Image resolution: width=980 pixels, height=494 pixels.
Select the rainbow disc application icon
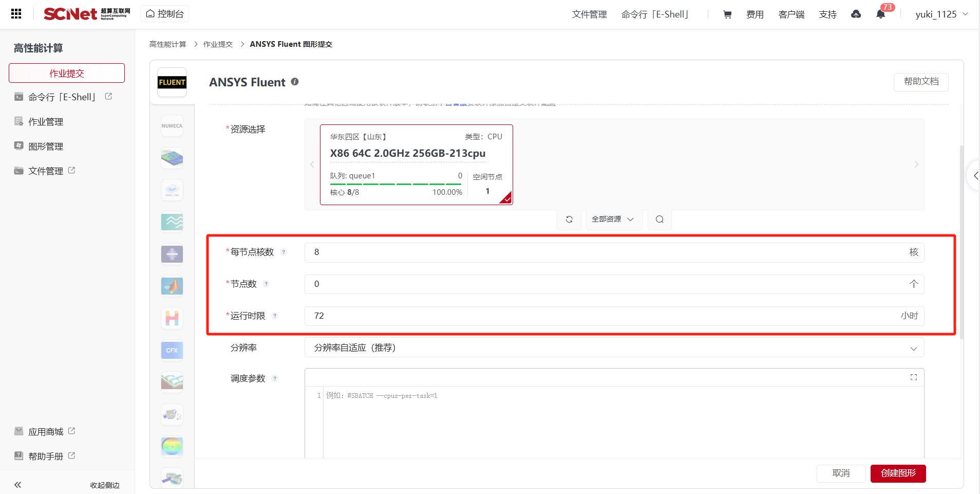click(x=172, y=446)
